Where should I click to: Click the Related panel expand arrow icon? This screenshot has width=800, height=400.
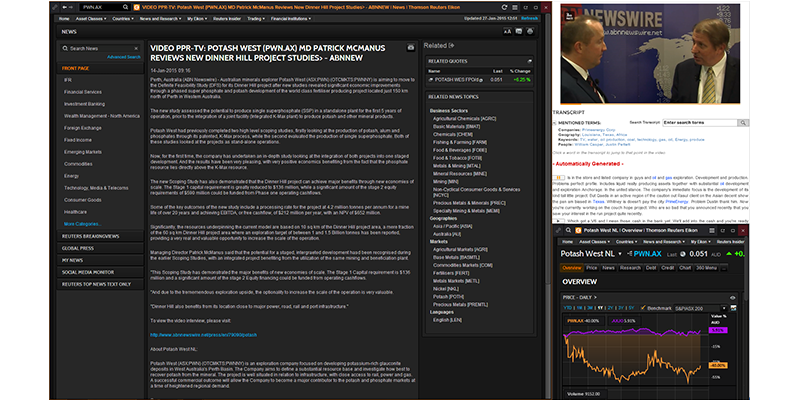point(452,45)
